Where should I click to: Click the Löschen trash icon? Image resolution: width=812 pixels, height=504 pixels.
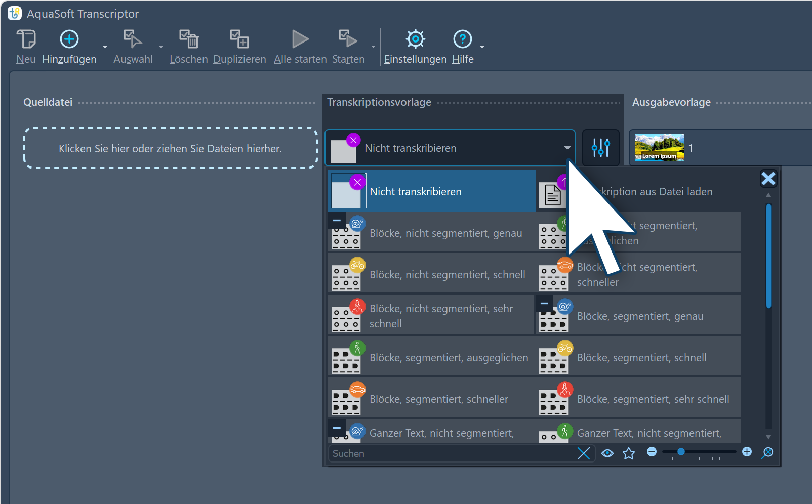[189, 39]
